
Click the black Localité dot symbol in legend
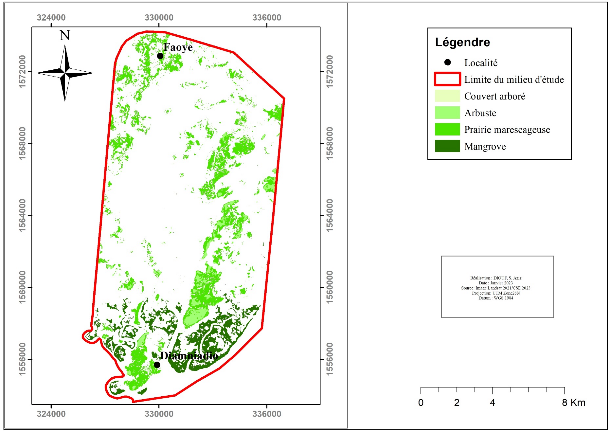(447, 62)
